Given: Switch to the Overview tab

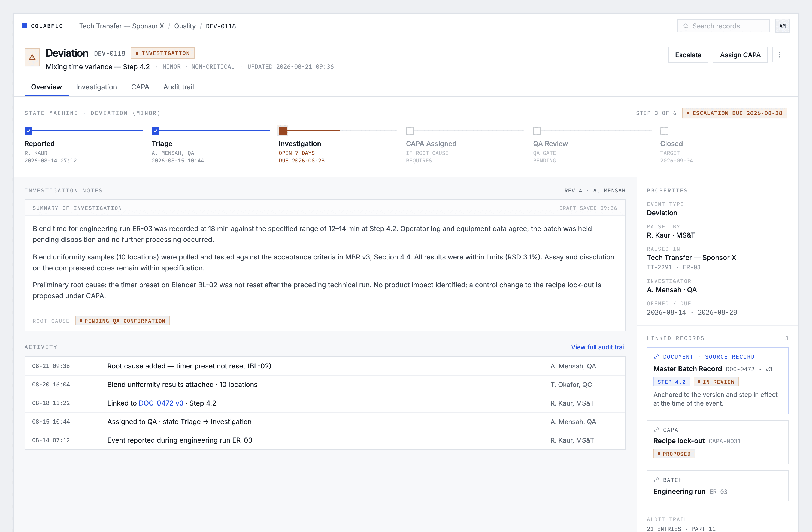Looking at the screenshot, I should pos(46,87).
